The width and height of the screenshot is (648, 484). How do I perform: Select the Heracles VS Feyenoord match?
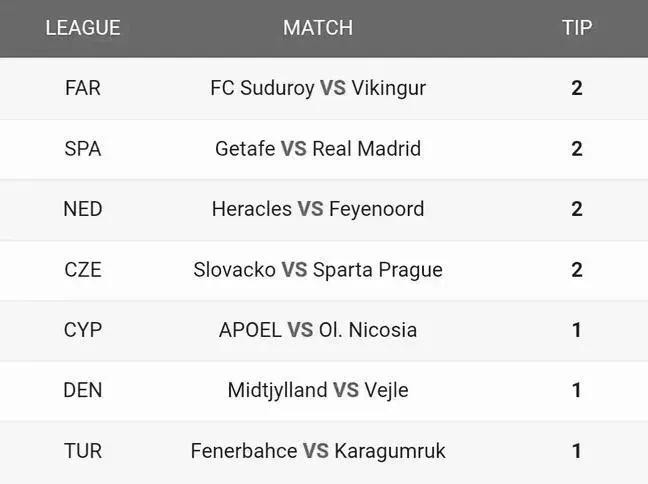(x=318, y=209)
